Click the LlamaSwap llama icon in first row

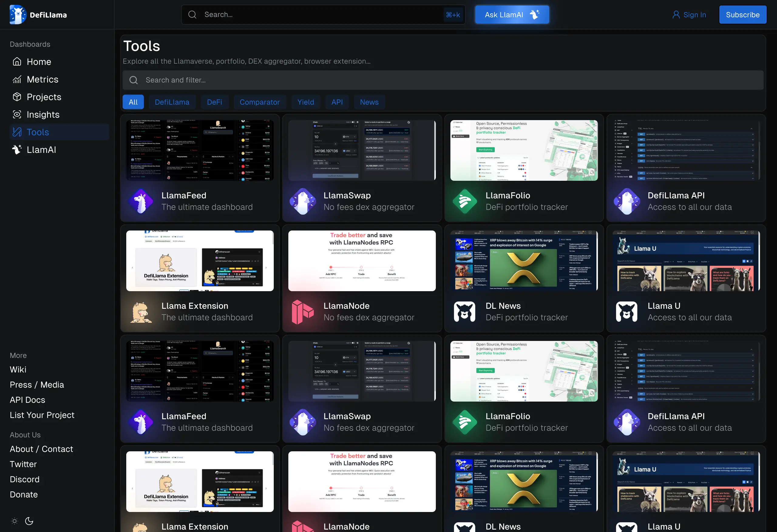[303, 201]
